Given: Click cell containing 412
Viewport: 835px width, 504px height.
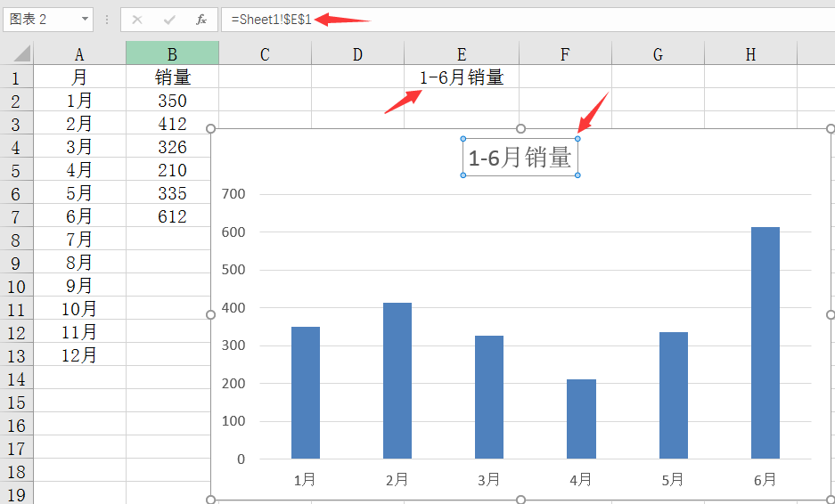Looking at the screenshot, I should (172, 124).
